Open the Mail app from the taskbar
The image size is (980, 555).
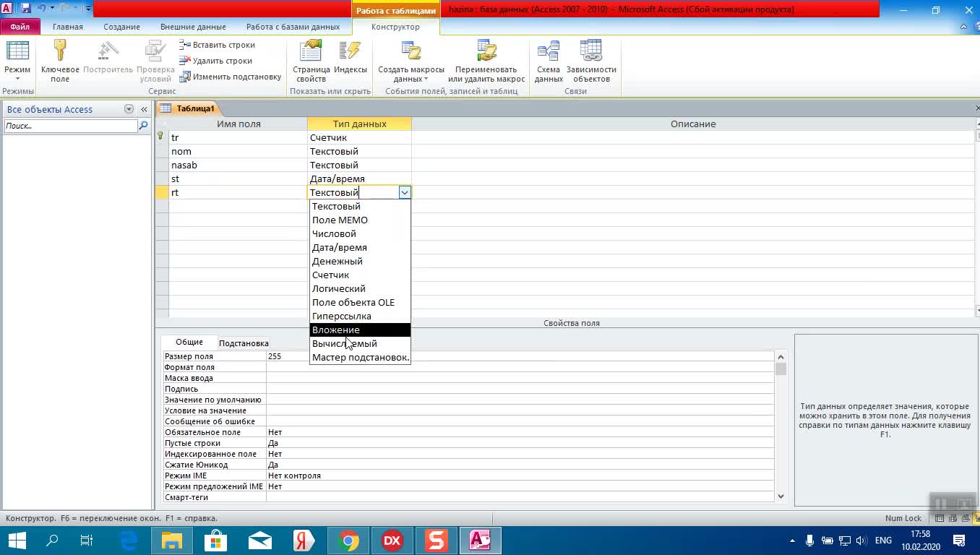click(259, 540)
